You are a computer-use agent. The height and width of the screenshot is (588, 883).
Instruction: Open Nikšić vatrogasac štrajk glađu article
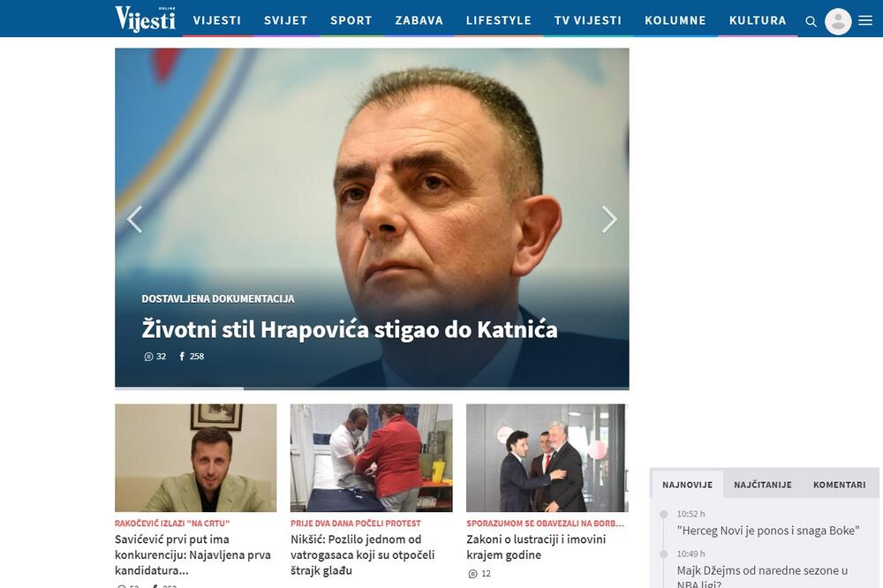pos(367,554)
